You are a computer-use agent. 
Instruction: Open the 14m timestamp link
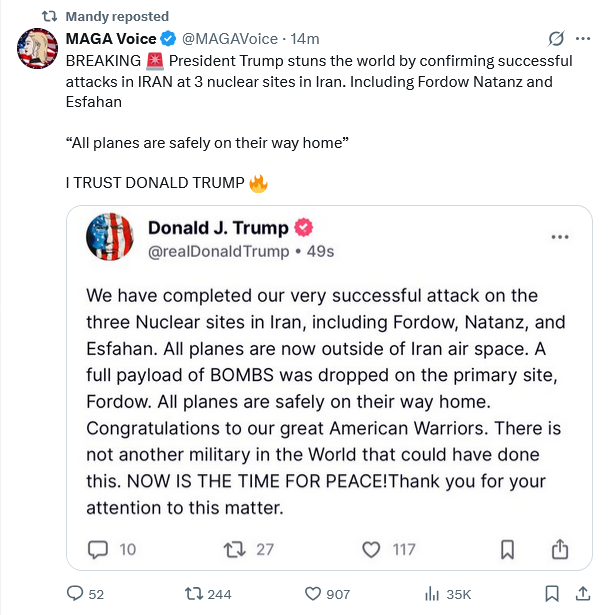point(305,39)
